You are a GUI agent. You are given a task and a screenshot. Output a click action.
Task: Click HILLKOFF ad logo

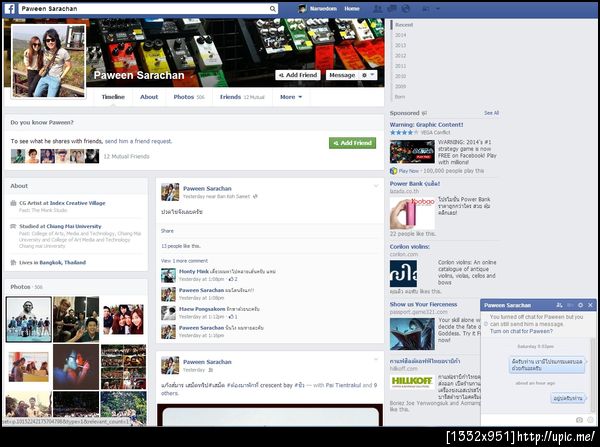coord(412,381)
